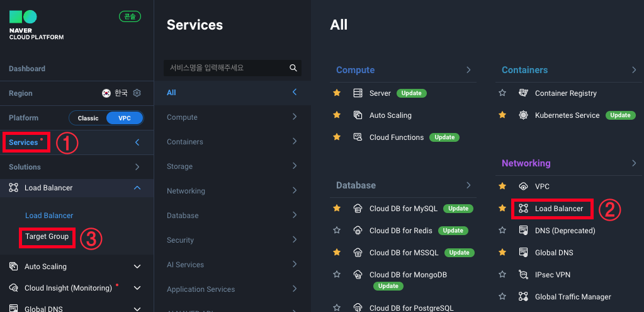
Task: Click Update badge next to Server
Action: click(412, 93)
